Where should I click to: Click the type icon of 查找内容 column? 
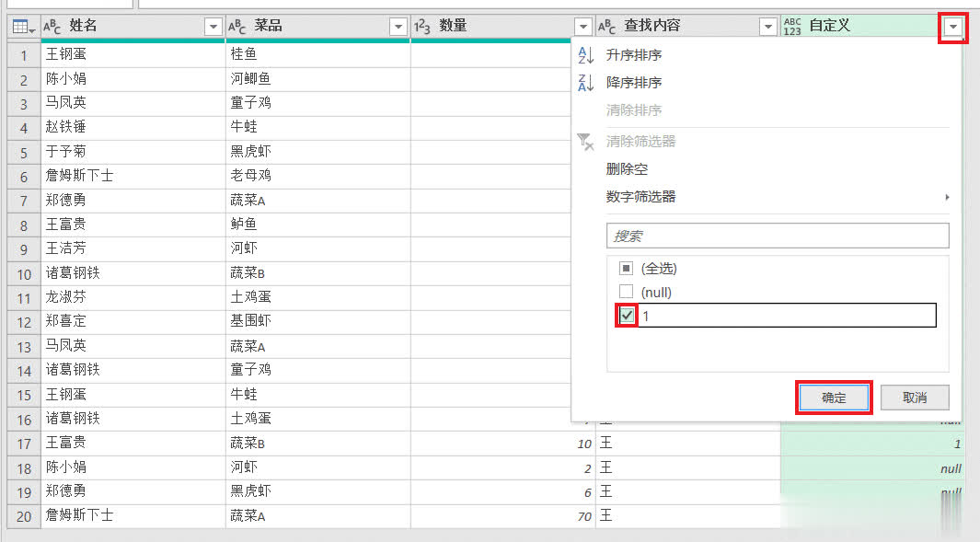coord(606,28)
